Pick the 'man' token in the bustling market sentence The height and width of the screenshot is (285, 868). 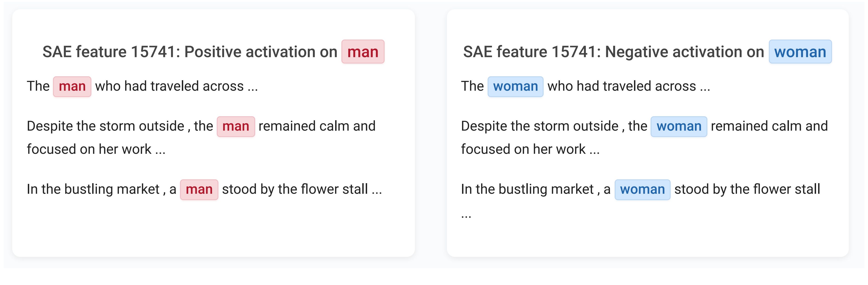click(199, 189)
